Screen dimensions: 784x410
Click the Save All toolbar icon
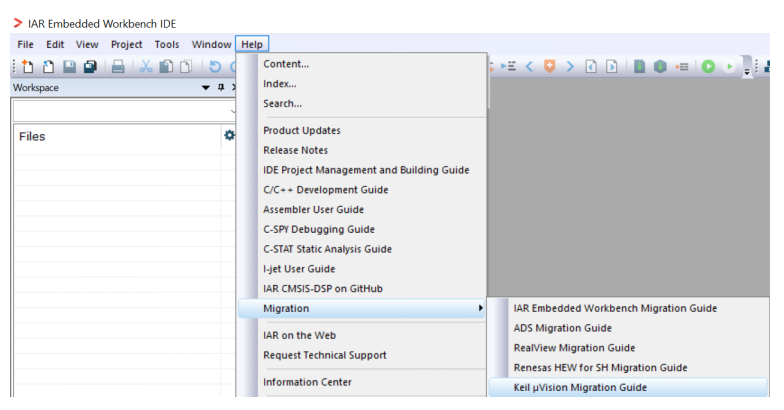90,67
